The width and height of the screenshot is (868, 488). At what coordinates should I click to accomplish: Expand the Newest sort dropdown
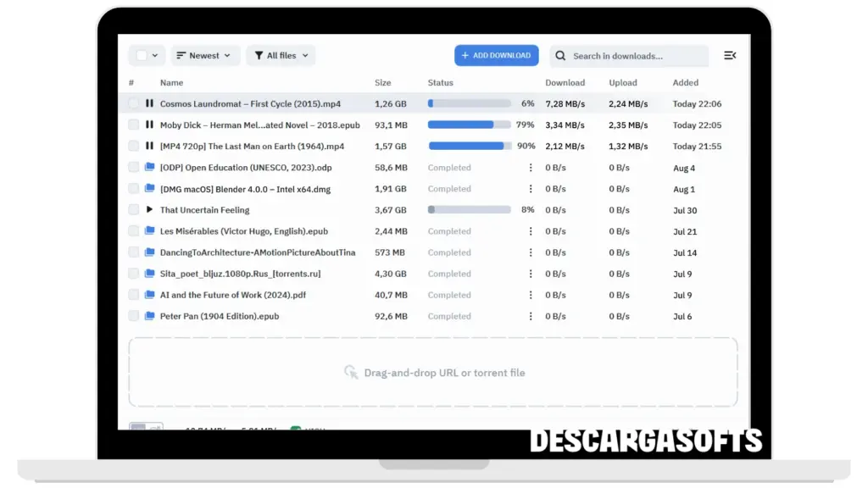click(205, 56)
